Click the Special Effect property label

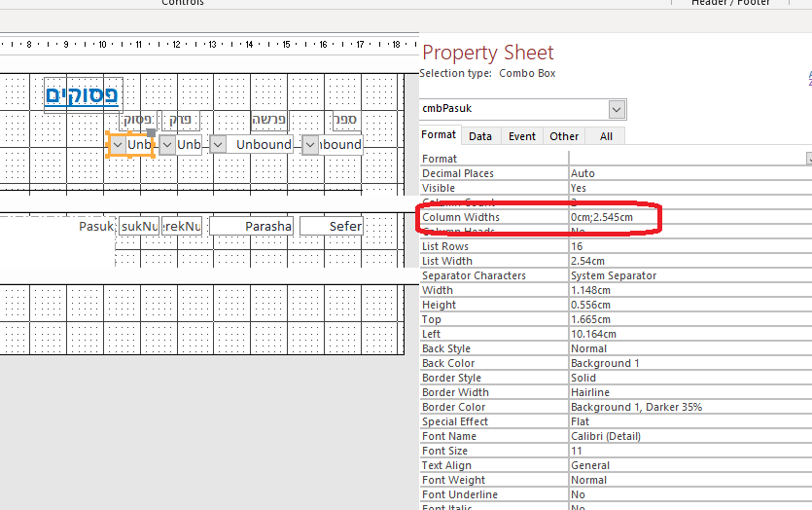(x=455, y=421)
